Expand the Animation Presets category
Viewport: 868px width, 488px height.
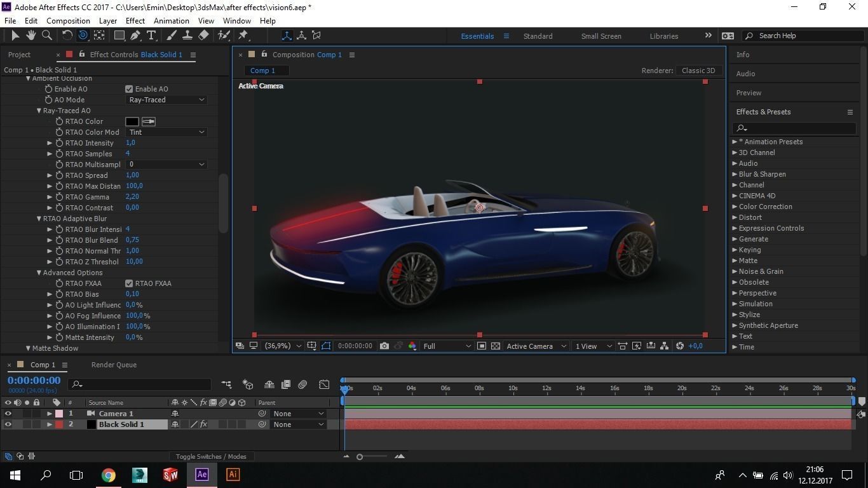(735, 142)
